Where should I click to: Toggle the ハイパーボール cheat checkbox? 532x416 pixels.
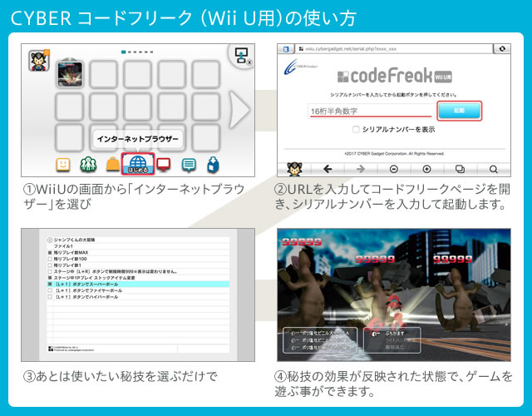(50, 297)
